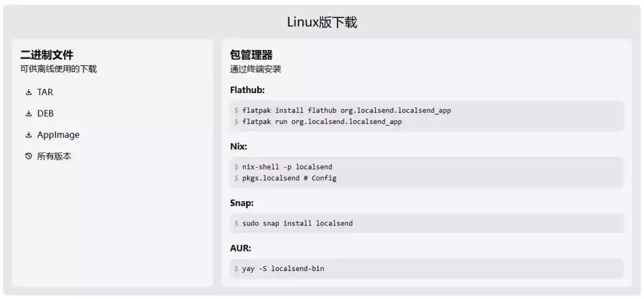This screenshot has width=644, height=298.
Task: Download the TAR binary file
Action: pyautogui.click(x=45, y=93)
